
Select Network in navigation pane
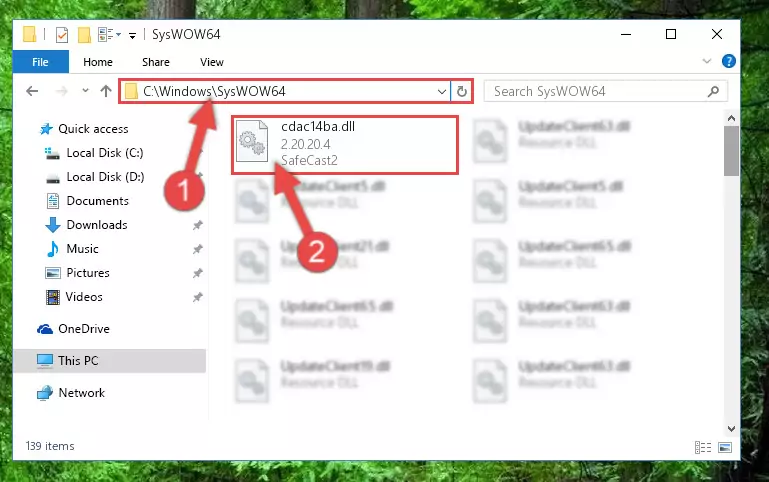click(81, 393)
